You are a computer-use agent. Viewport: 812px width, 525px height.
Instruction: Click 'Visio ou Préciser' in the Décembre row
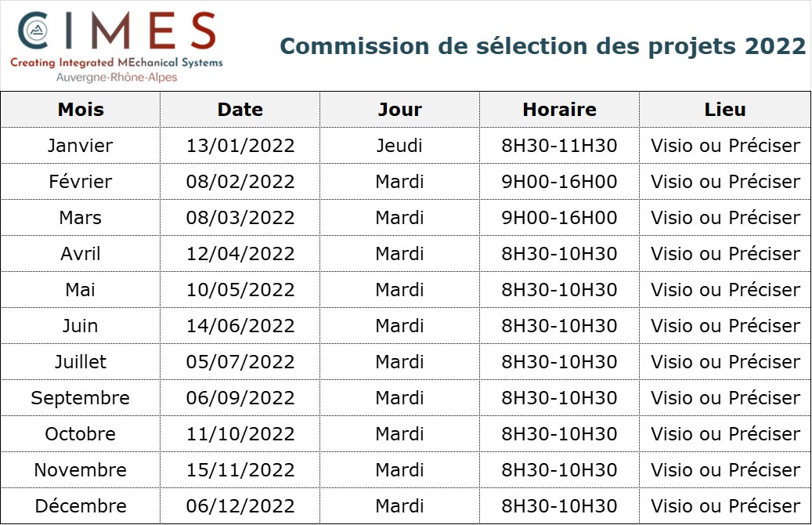(x=725, y=506)
